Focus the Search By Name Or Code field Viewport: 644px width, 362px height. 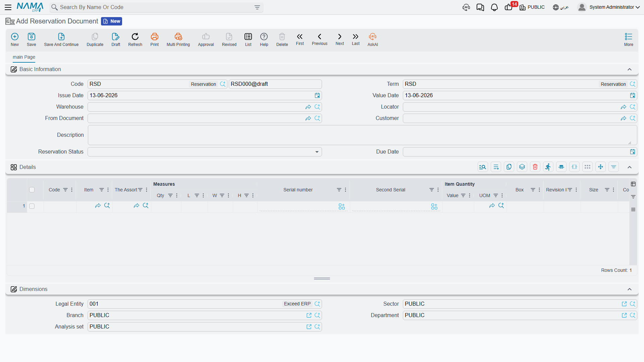click(x=156, y=7)
